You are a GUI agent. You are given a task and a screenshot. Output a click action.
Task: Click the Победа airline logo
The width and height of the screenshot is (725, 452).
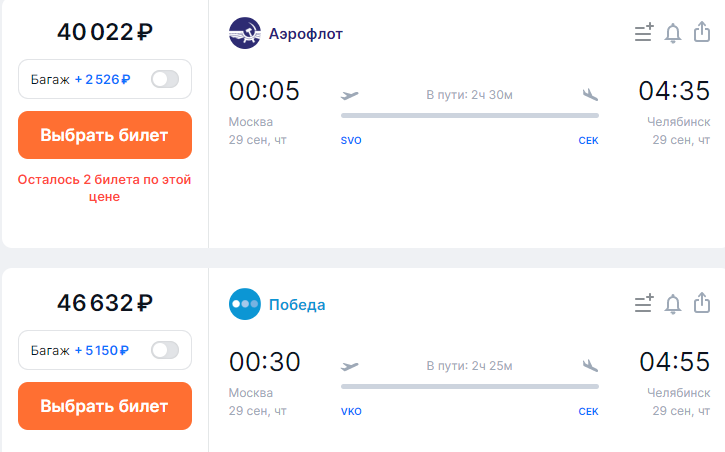tap(245, 304)
